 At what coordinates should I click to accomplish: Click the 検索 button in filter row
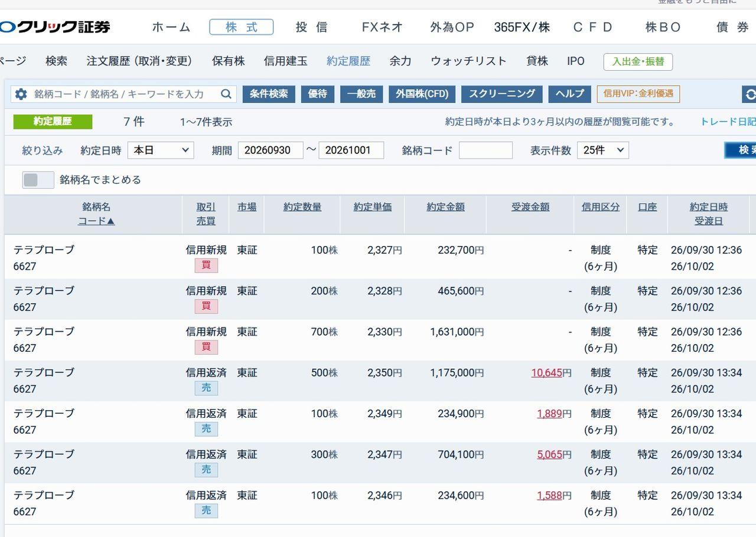click(741, 150)
